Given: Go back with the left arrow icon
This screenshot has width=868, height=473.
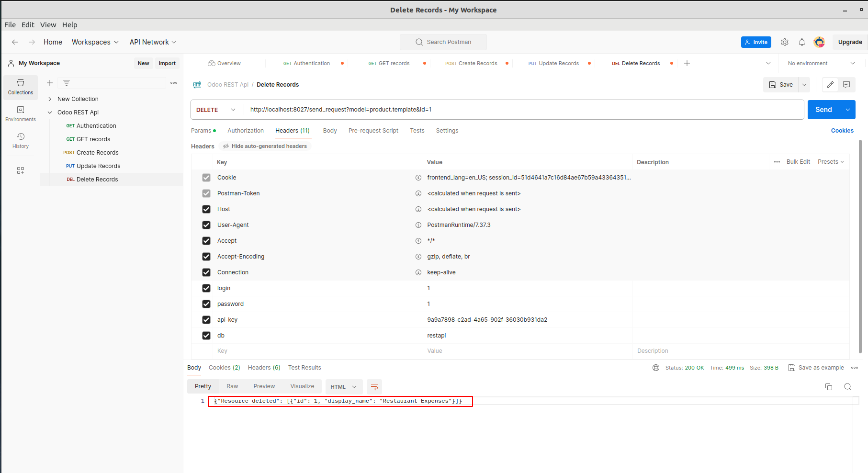Looking at the screenshot, I should 15,42.
